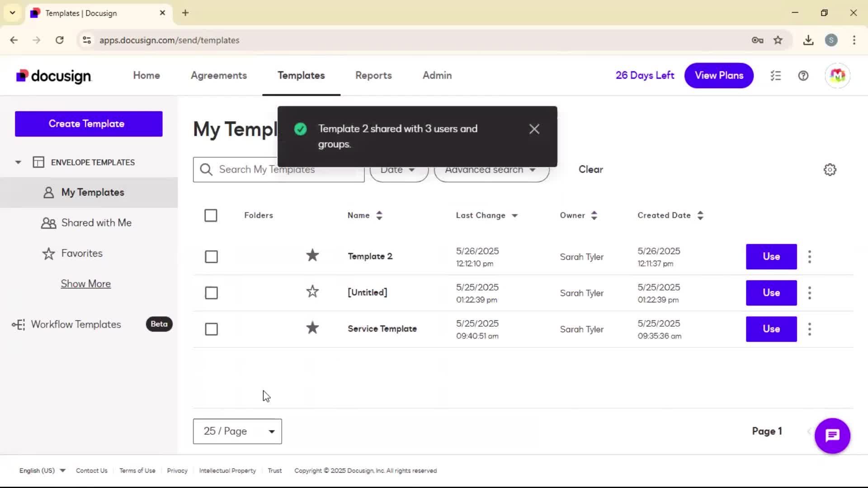Open the Terms of Use footer link

(137, 470)
